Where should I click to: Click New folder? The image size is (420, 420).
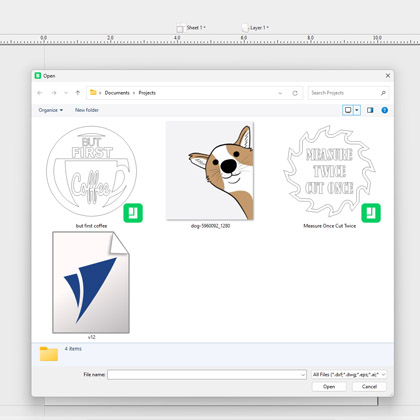click(x=87, y=110)
